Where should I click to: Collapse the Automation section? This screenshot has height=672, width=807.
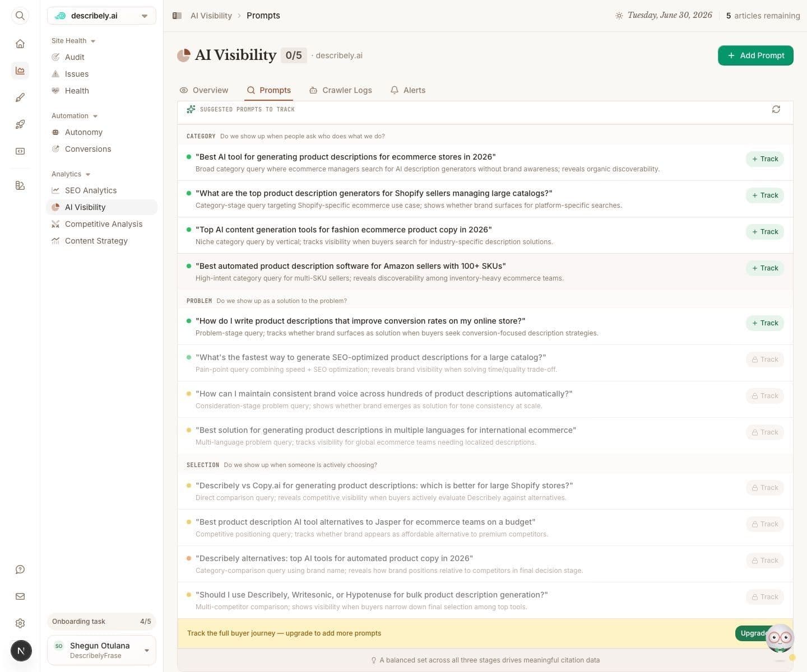[75, 116]
